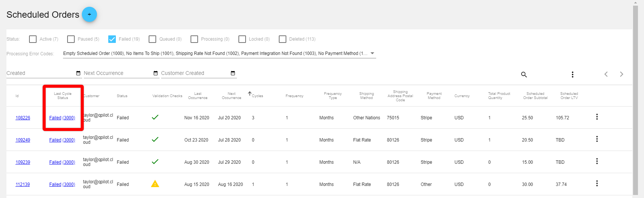The height and width of the screenshot is (198, 644).
Task: Click validation checkmark for order 109249
Action: pos(155,139)
